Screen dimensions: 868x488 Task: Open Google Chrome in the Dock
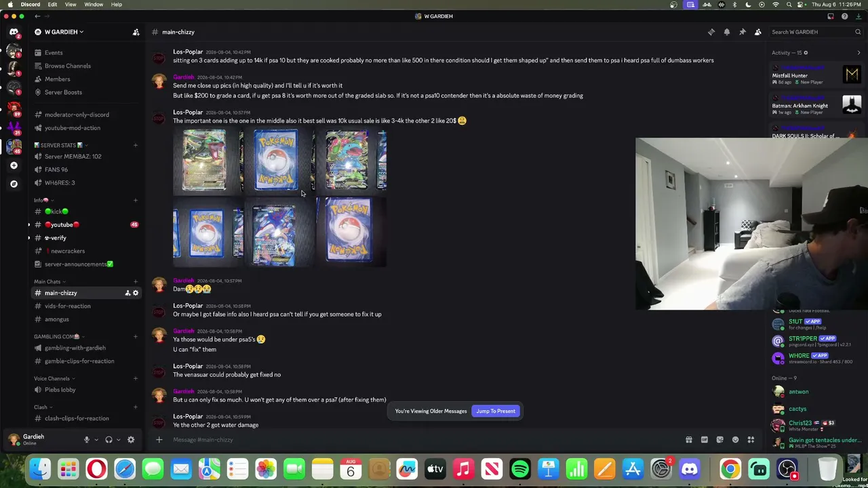coord(730,469)
